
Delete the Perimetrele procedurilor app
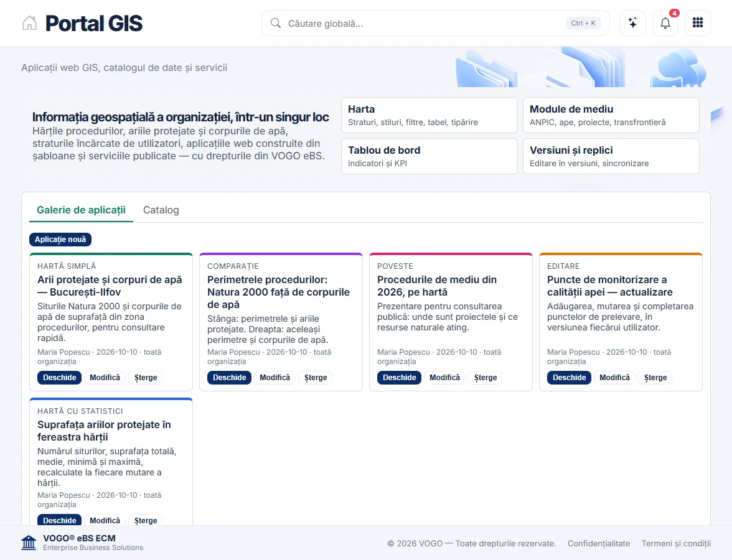[x=316, y=378]
